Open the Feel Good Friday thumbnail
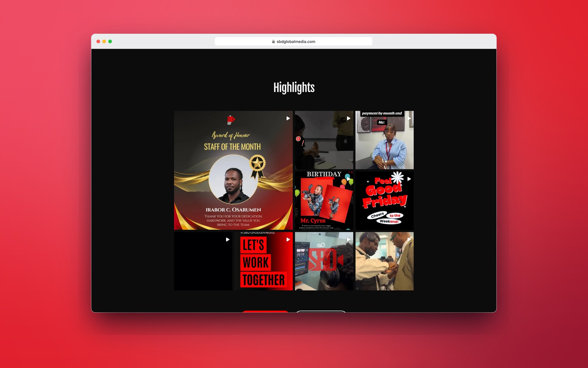 (x=384, y=201)
